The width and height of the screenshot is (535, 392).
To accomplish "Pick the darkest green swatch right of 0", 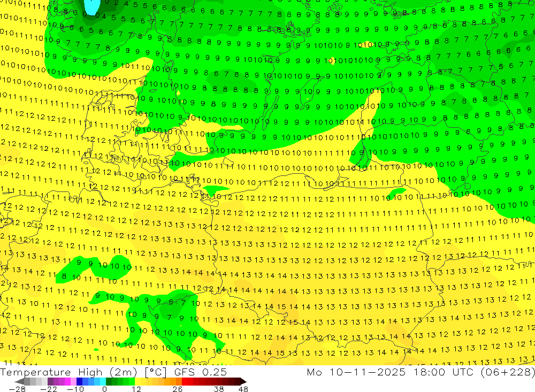I will (x=109, y=381).
